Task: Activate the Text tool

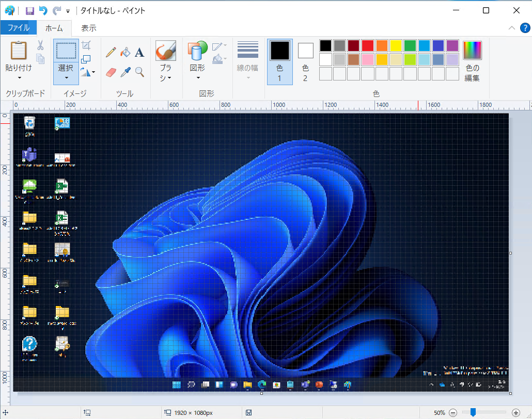Action: click(x=139, y=52)
